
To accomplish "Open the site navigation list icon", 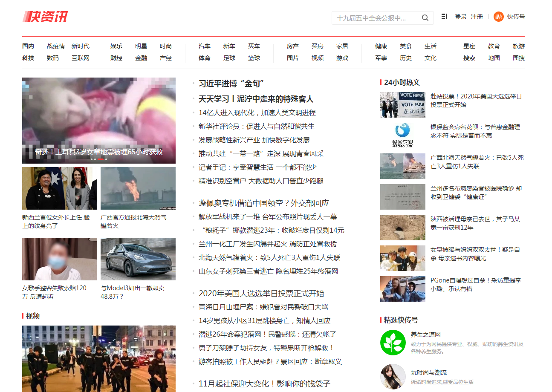I will pyautogui.click(x=444, y=17).
